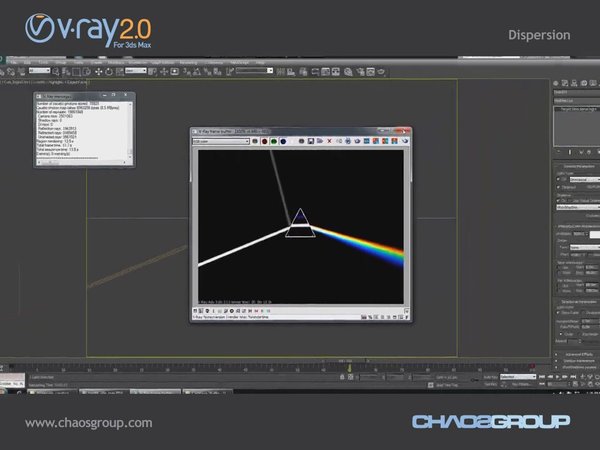Image resolution: width=600 pixels, height=450 pixels.
Task: Open the selection filter dropdown in toolbar
Action: click(39, 71)
